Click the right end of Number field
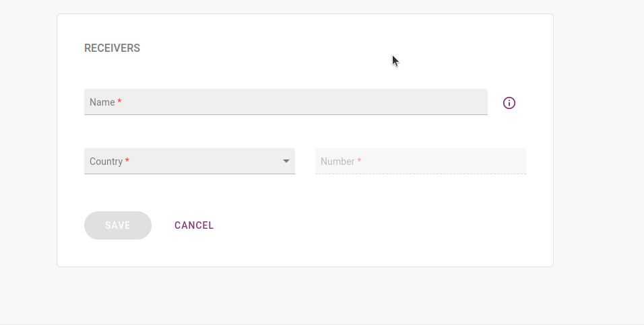The height and width of the screenshot is (325, 644). click(x=515, y=161)
